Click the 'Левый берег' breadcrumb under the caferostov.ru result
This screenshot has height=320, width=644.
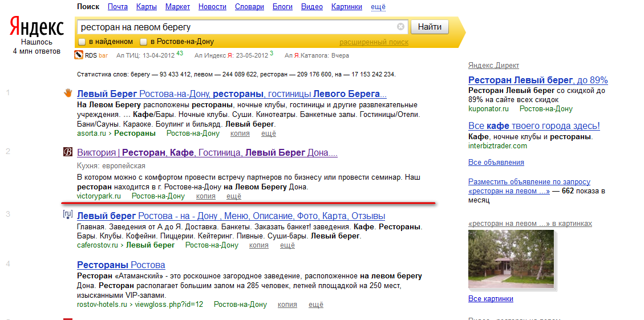pyautogui.click(x=151, y=245)
